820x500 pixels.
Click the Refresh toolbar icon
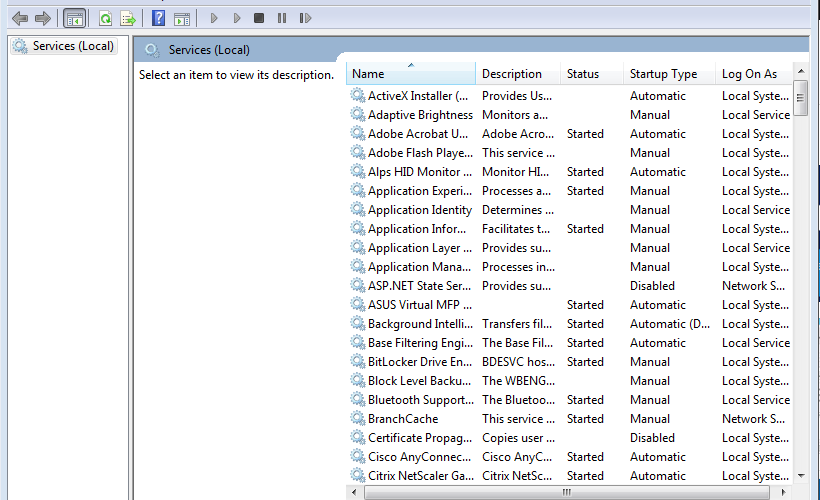coord(106,19)
